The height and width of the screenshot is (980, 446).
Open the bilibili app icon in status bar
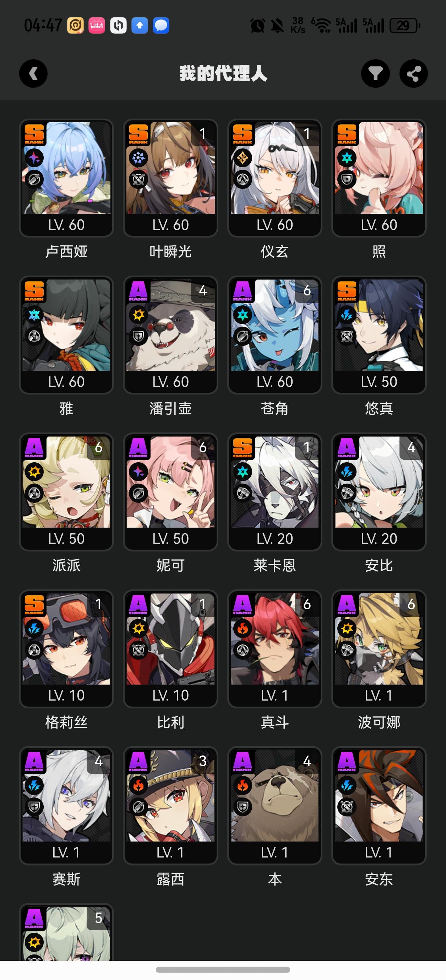pyautogui.click(x=97, y=26)
